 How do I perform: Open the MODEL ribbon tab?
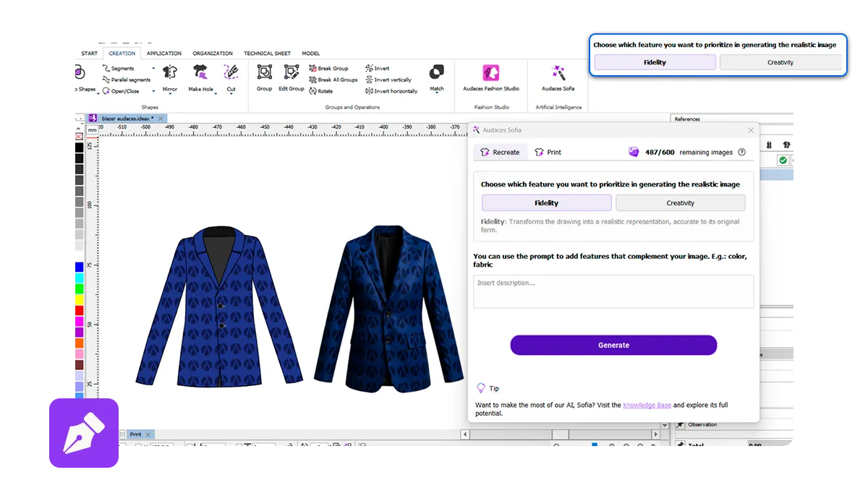click(311, 53)
